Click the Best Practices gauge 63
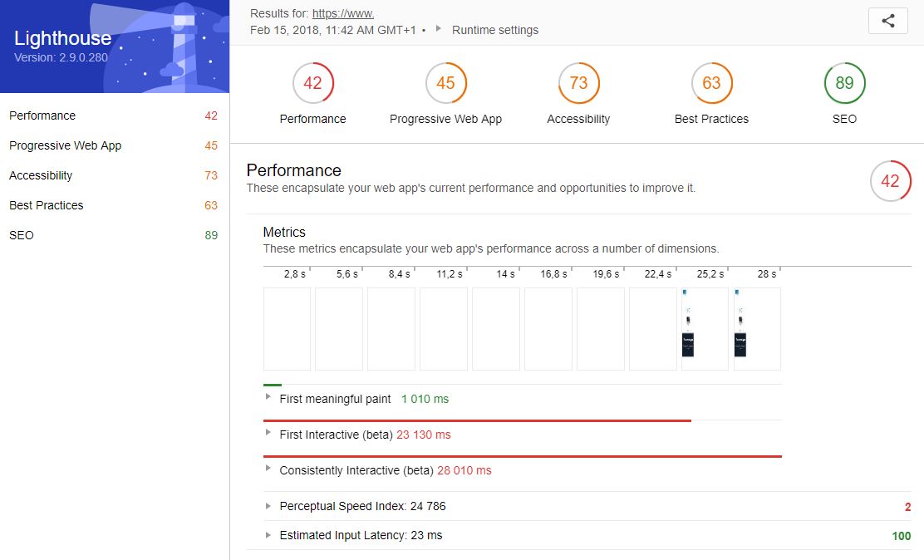924x560 pixels. 711,83
